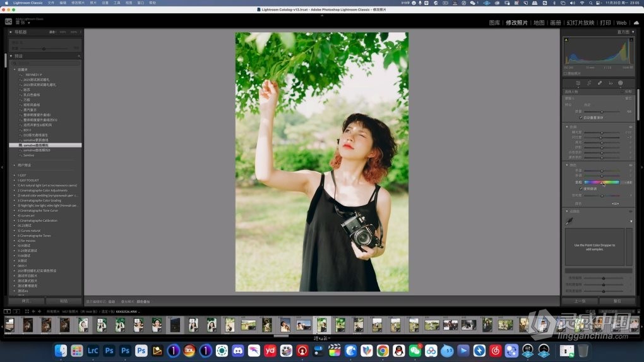Collapse the 预设 panel
Image resolution: width=644 pixels, height=362 pixels.
pos(11,56)
